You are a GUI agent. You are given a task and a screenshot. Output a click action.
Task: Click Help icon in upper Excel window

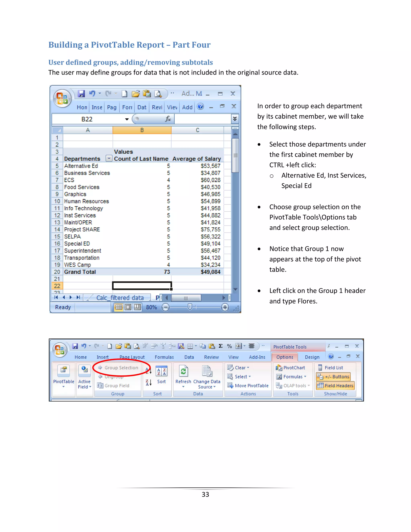click(200, 106)
